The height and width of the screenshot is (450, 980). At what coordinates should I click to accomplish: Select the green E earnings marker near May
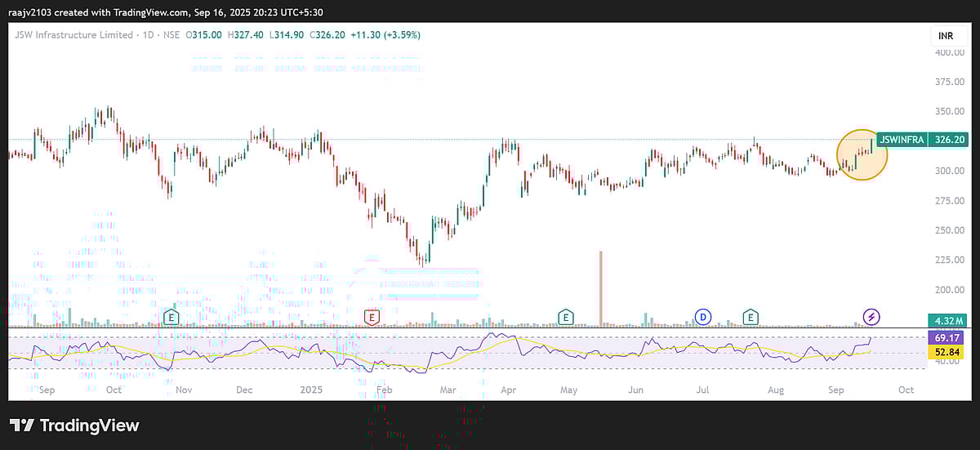click(x=565, y=317)
